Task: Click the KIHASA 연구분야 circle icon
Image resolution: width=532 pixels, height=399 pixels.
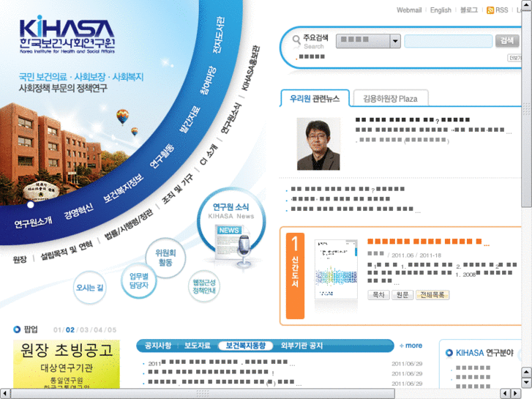Action: point(449,353)
